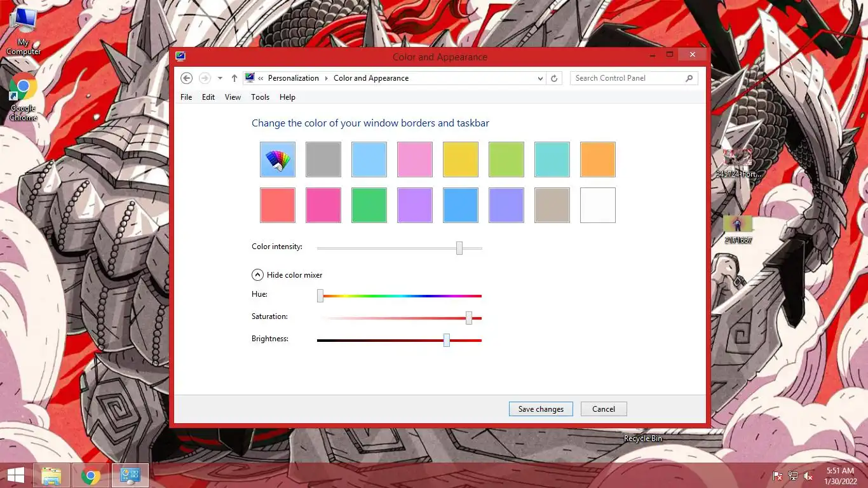This screenshot has height=488, width=868.
Task: Choose the bright blue color swatch
Action: click(x=461, y=205)
